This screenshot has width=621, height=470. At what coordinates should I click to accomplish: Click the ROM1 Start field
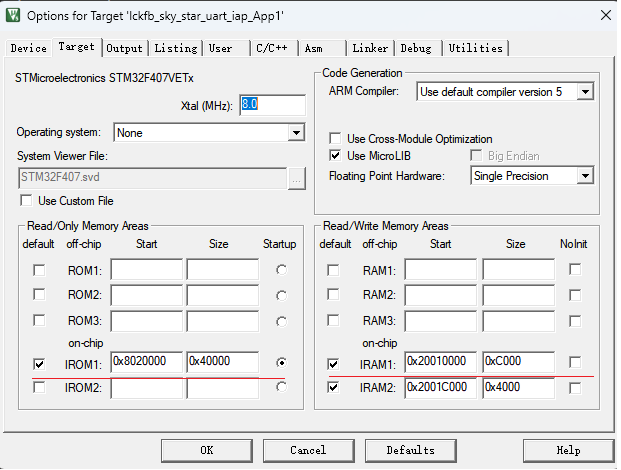(147, 270)
